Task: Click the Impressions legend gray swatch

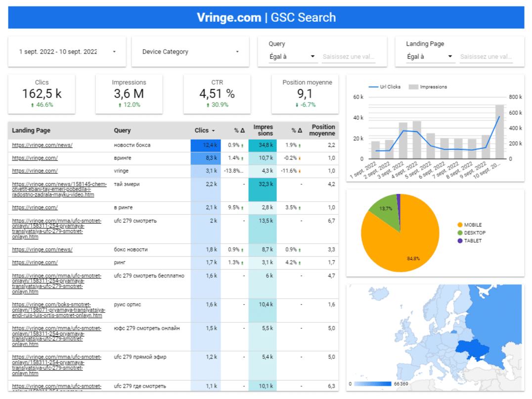Action: tap(413, 87)
